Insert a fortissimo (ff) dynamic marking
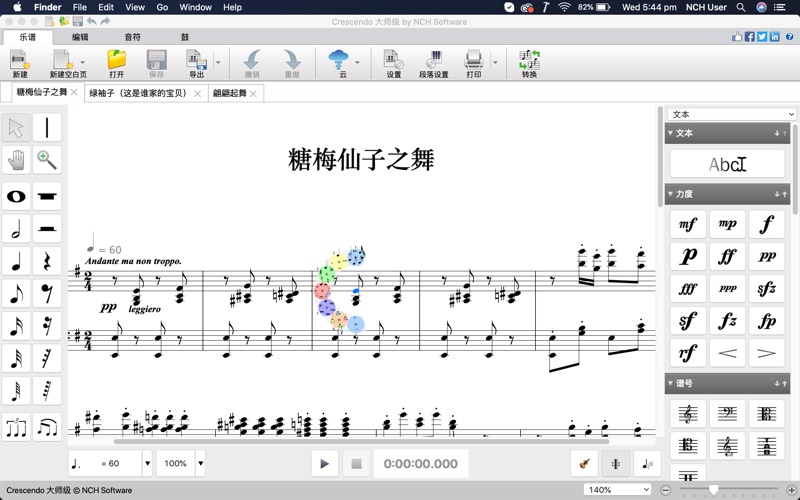The image size is (800, 500). [x=727, y=256]
